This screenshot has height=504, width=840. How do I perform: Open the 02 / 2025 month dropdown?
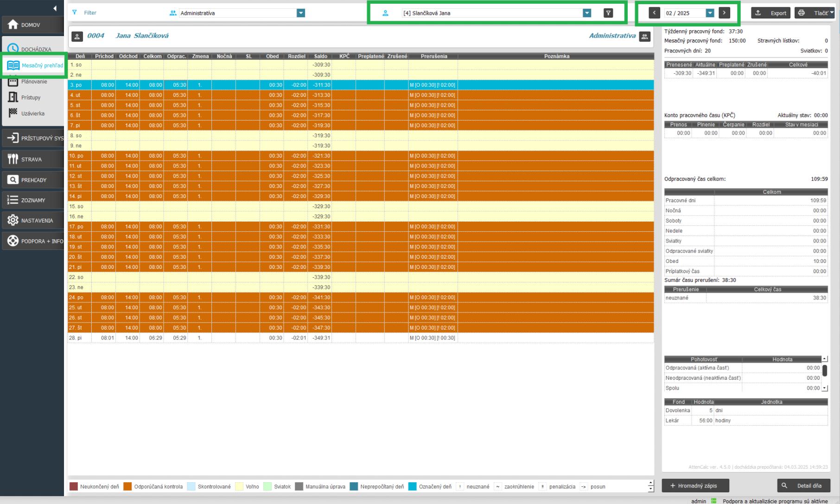[x=710, y=13]
